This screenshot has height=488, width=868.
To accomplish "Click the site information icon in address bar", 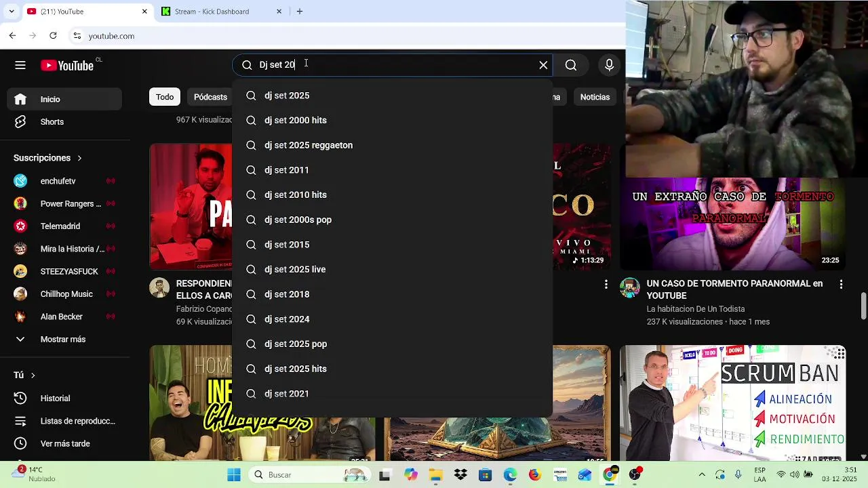I will (77, 36).
